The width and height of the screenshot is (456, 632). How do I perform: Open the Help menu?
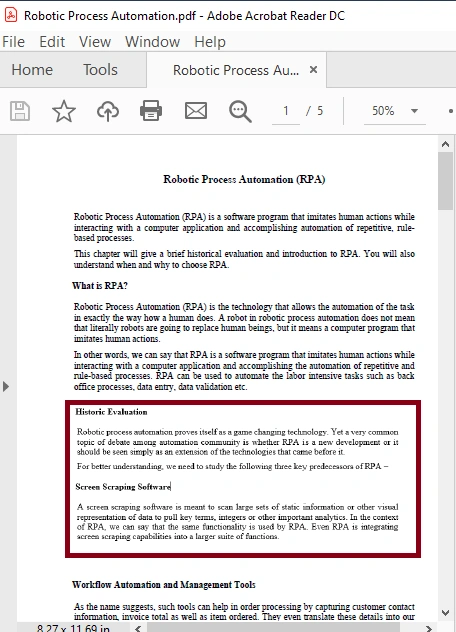point(210,42)
